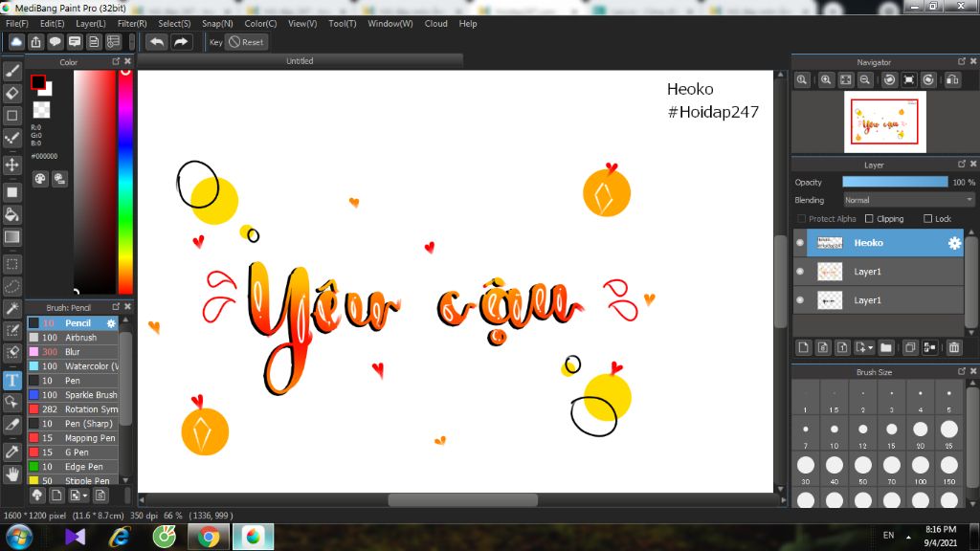The image size is (980, 551).
Task: Click the Redo arrow button
Action: (x=181, y=42)
